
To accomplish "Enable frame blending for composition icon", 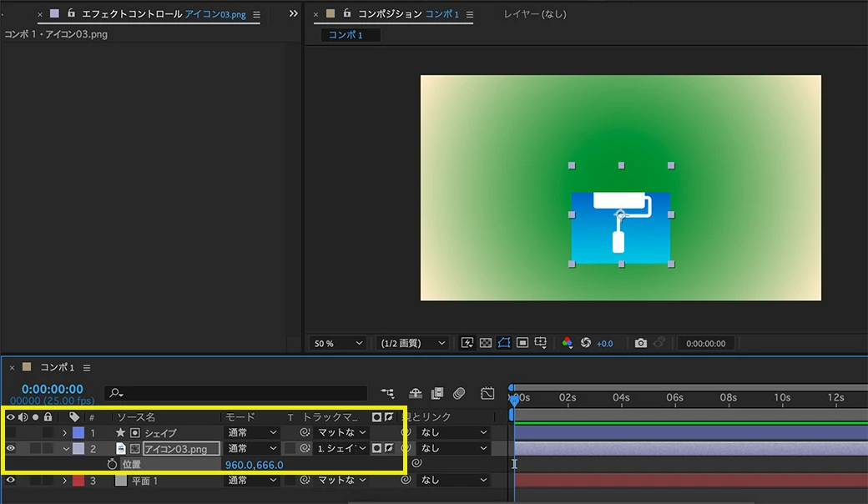I will click(437, 393).
